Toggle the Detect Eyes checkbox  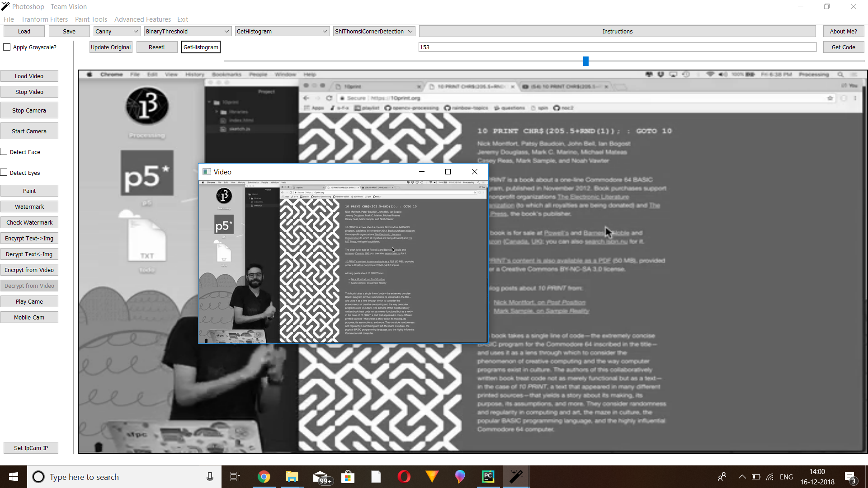pos(4,173)
